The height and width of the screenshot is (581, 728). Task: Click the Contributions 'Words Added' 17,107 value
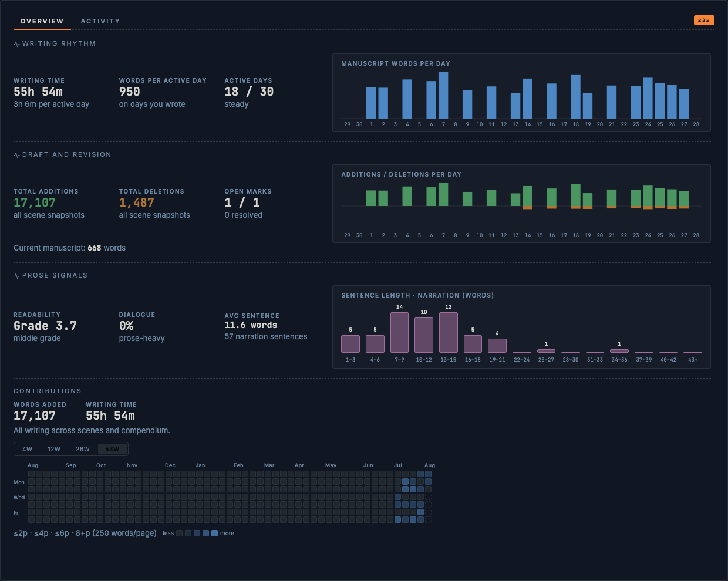(35, 416)
